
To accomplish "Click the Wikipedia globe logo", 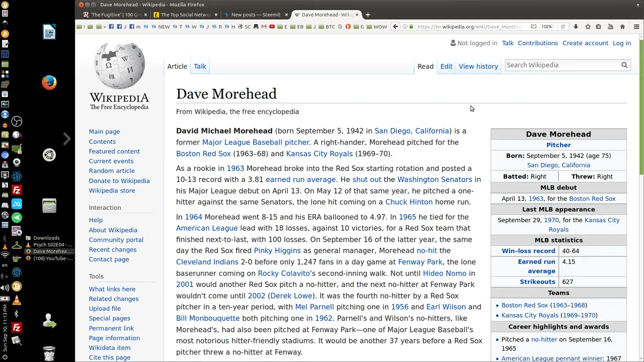I will (x=119, y=66).
